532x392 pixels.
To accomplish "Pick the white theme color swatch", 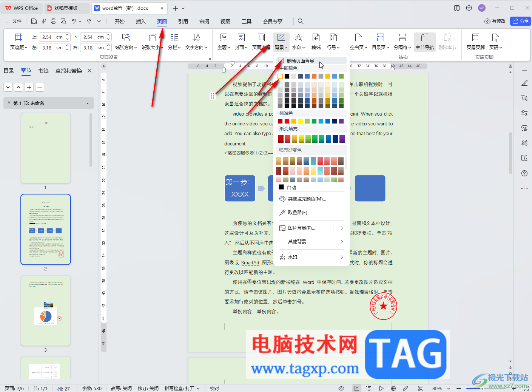I will tap(280, 76).
